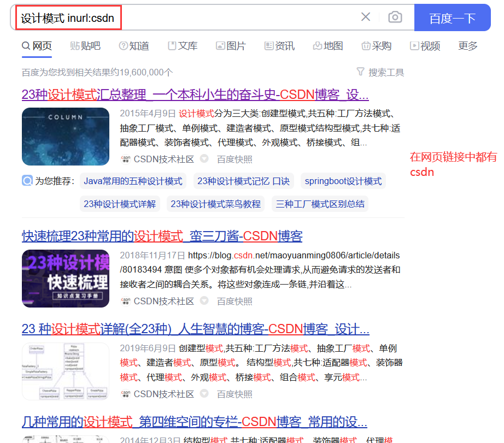
Task: Select suggestion springboot设计模式
Action: pyautogui.click(x=343, y=181)
